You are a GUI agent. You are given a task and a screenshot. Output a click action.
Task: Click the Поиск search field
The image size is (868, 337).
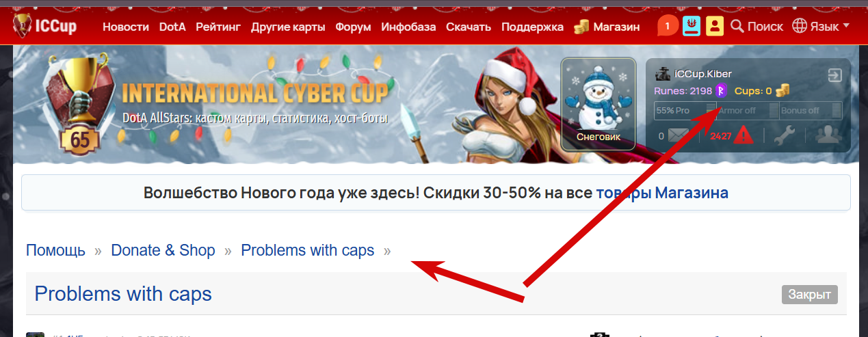tap(757, 27)
